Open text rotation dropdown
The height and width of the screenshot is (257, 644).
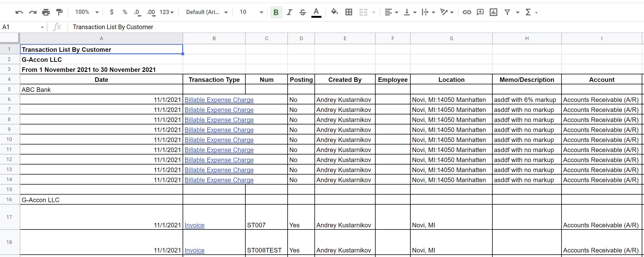[447, 12]
